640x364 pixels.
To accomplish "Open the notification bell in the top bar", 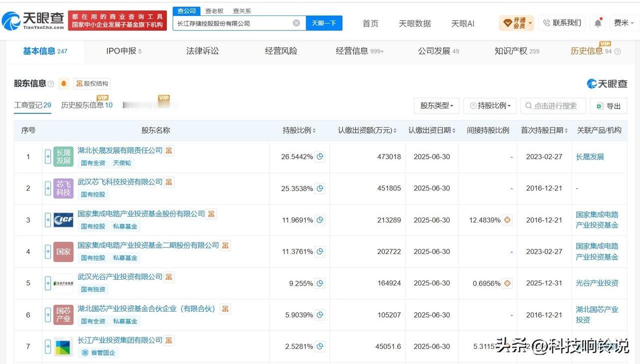I will 598,23.
